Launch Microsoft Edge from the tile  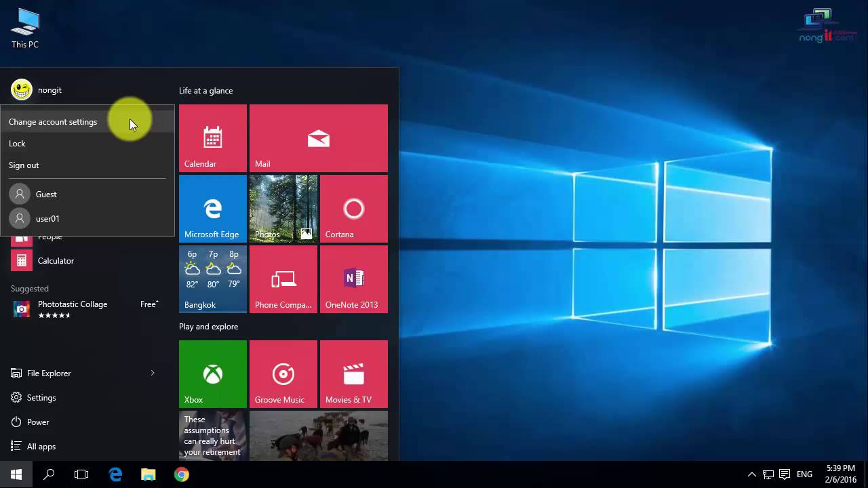(213, 209)
